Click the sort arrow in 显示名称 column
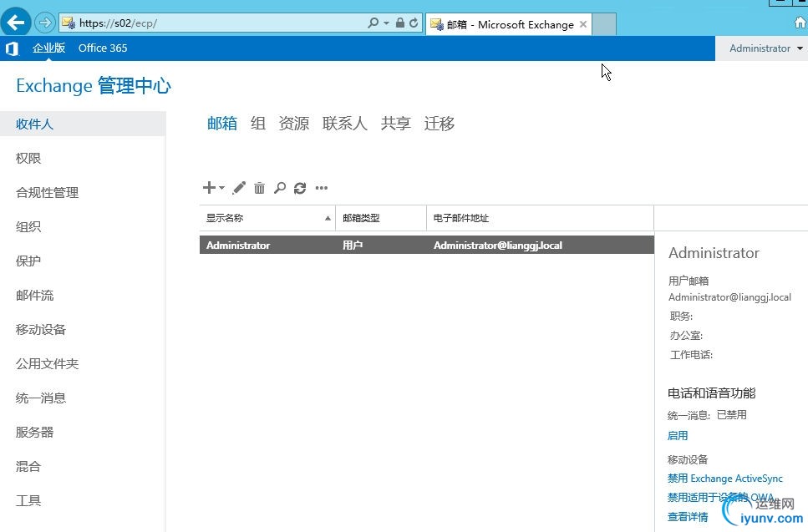Screen dimensions: 808x532 point(328,218)
